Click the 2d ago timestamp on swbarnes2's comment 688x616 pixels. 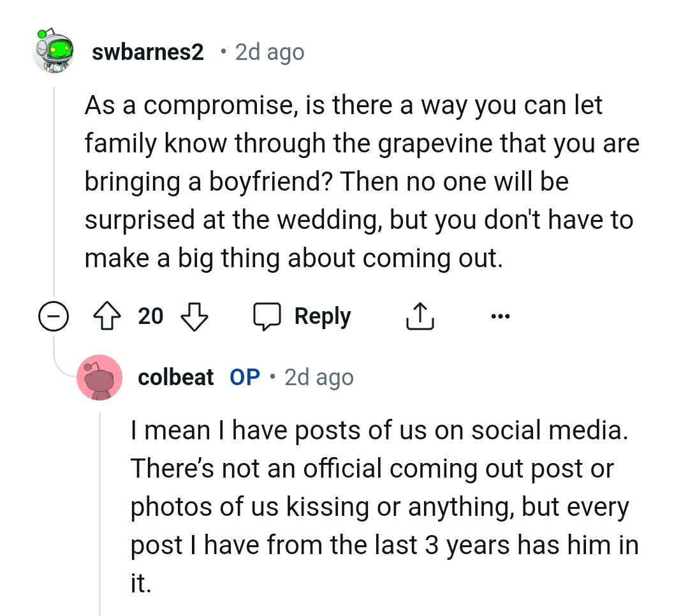269,52
